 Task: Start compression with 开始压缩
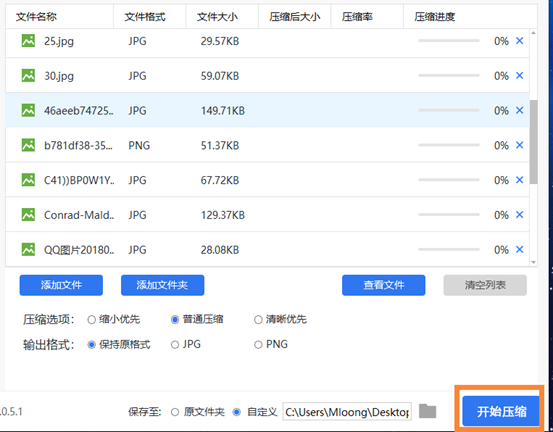(x=501, y=411)
